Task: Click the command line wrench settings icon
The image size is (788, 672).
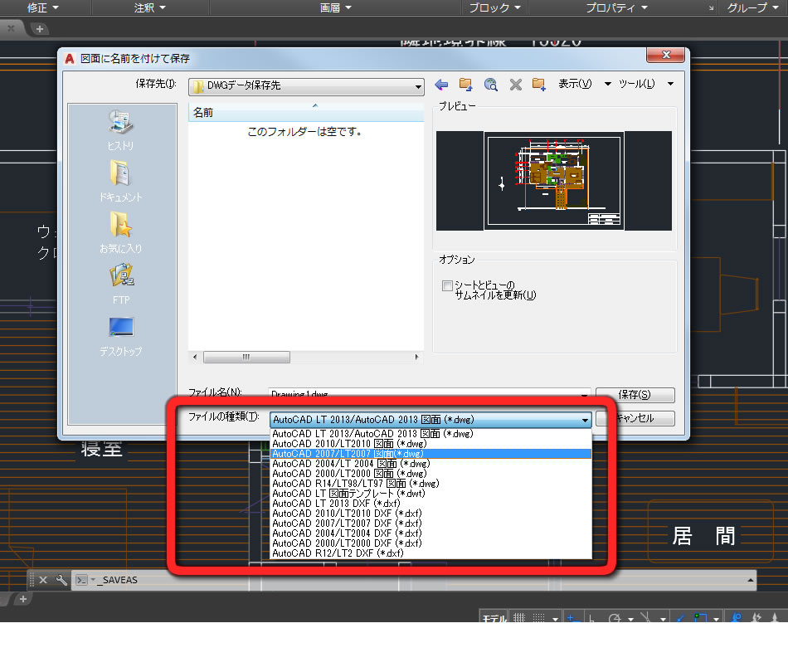Action: [x=61, y=580]
